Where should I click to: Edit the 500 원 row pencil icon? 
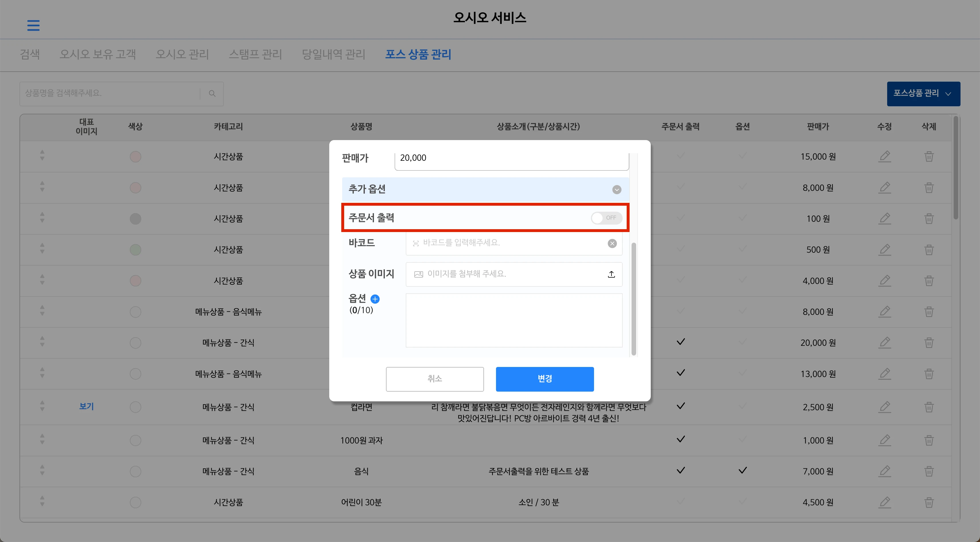885,250
